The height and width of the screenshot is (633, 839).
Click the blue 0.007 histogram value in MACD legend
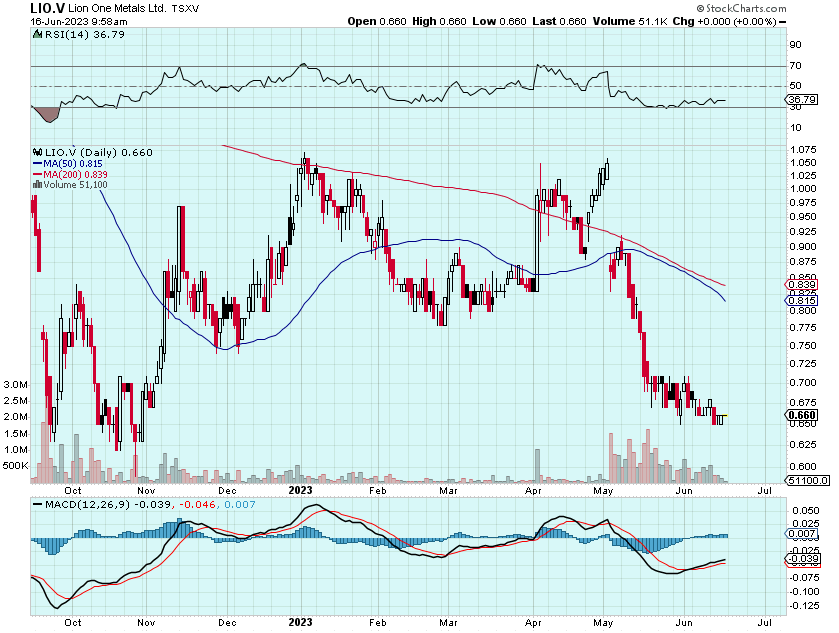pyautogui.click(x=240, y=505)
